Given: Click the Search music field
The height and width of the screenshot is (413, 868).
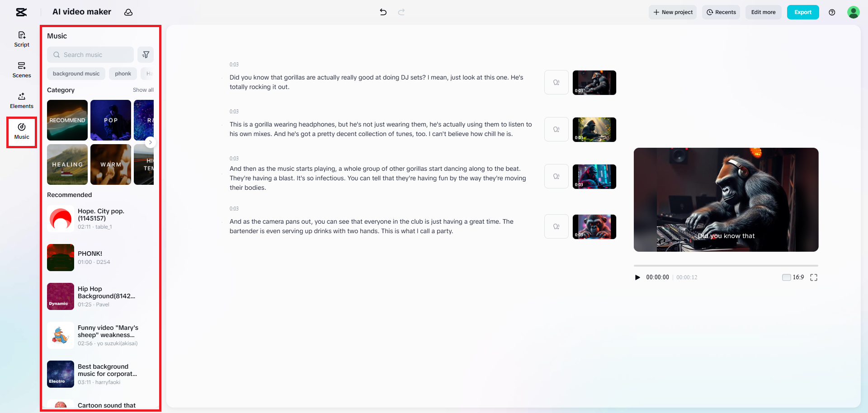Looking at the screenshot, I should point(90,55).
